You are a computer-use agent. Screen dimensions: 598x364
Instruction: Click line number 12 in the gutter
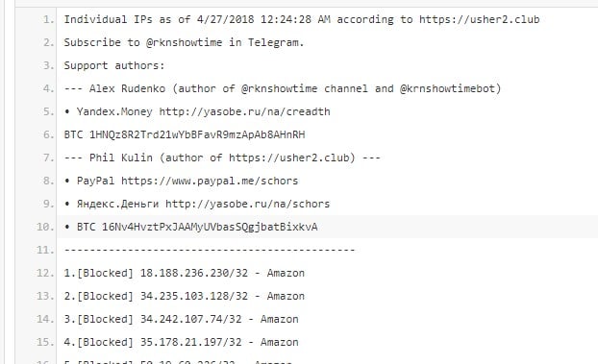tap(45, 273)
